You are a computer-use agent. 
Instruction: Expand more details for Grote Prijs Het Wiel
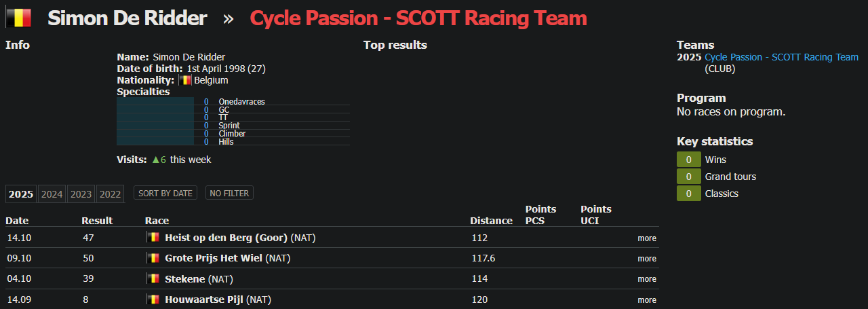click(646, 259)
